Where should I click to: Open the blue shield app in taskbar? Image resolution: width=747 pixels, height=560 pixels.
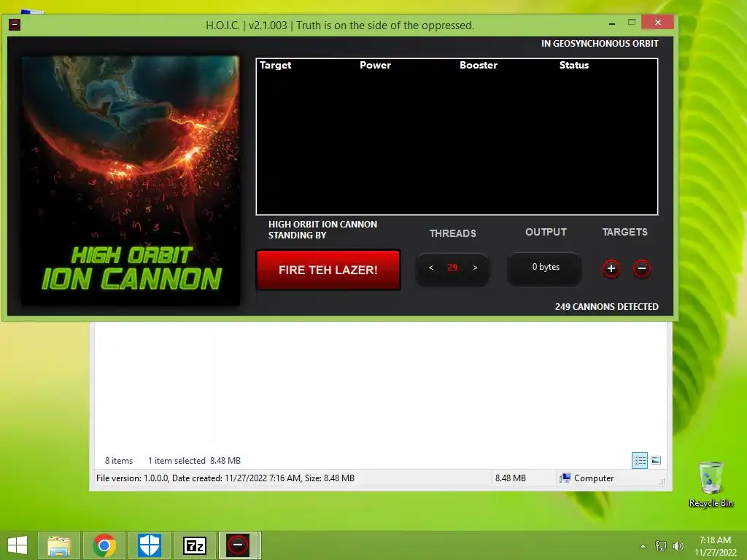coord(149,545)
